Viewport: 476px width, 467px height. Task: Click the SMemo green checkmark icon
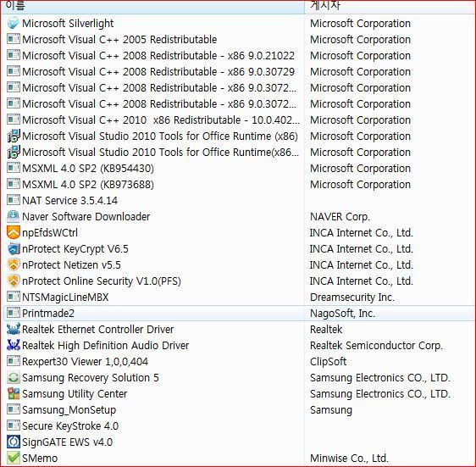click(14, 459)
